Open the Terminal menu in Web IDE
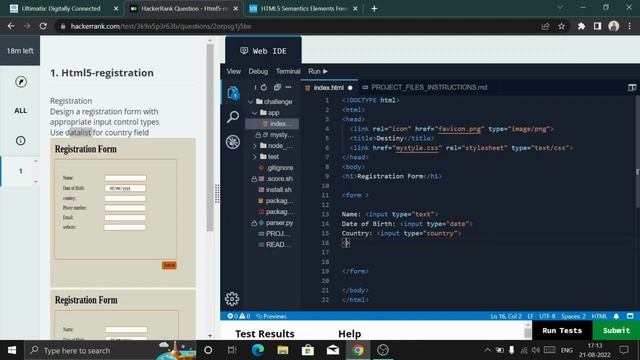This screenshot has width=640, height=360. click(288, 71)
